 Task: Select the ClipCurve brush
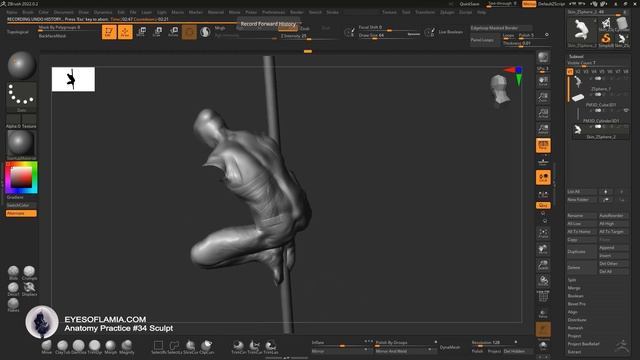tap(206, 347)
